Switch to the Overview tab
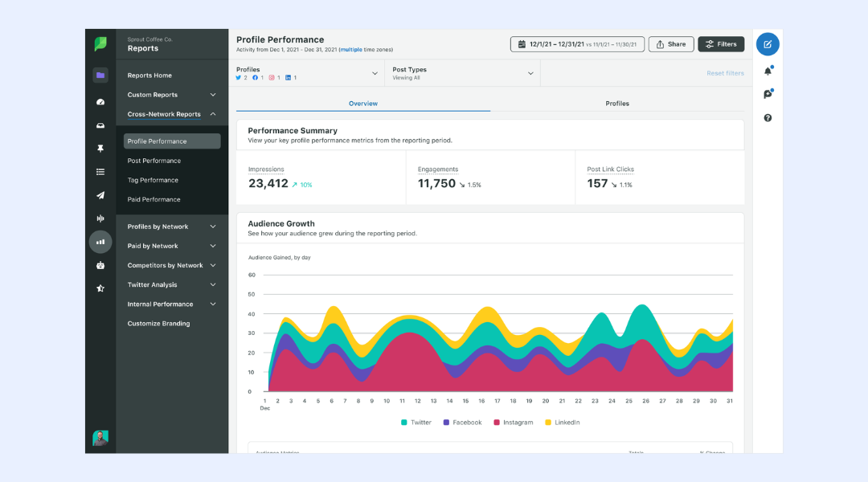The width and height of the screenshot is (868, 482). [363, 104]
